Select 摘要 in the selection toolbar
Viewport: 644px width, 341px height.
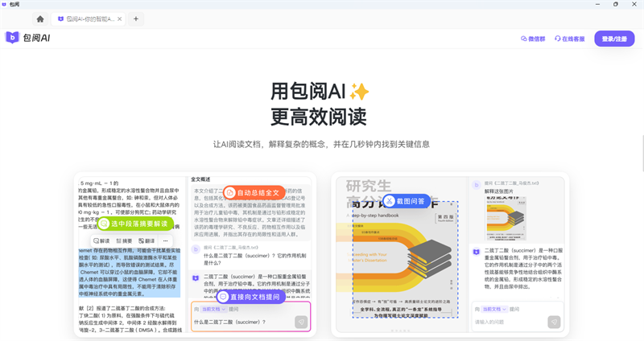124,241
